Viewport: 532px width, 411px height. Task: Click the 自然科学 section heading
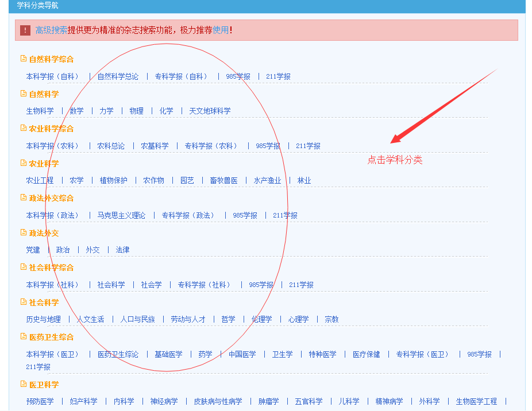[44, 94]
